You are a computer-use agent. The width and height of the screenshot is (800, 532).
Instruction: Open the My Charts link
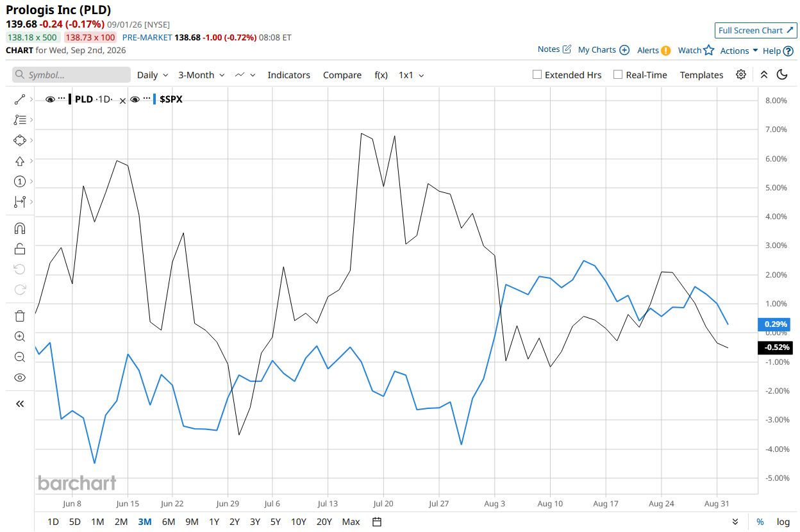[x=603, y=50]
